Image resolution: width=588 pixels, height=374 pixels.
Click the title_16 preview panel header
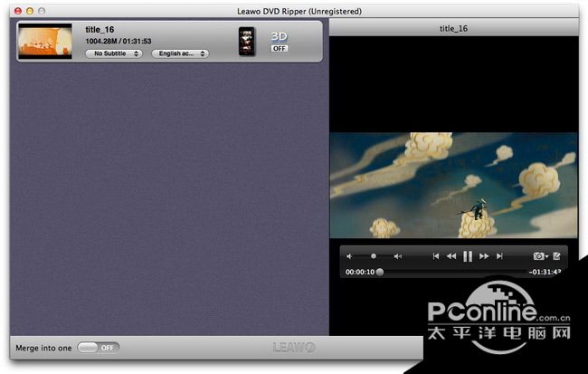coord(454,28)
